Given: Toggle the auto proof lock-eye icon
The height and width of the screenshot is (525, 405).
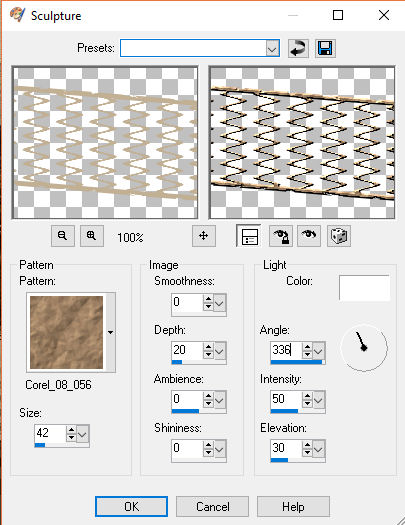Looking at the screenshot, I should (280, 236).
